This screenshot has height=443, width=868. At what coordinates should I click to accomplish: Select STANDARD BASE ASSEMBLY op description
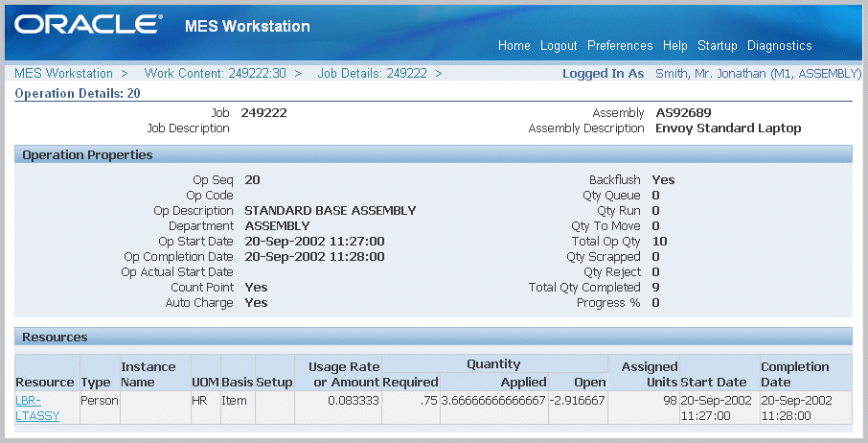[331, 211]
